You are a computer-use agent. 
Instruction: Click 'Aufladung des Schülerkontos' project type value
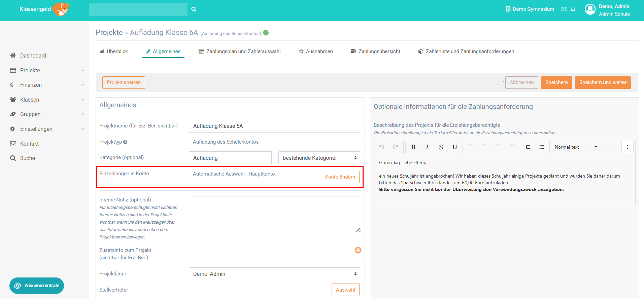coord(226,142)
